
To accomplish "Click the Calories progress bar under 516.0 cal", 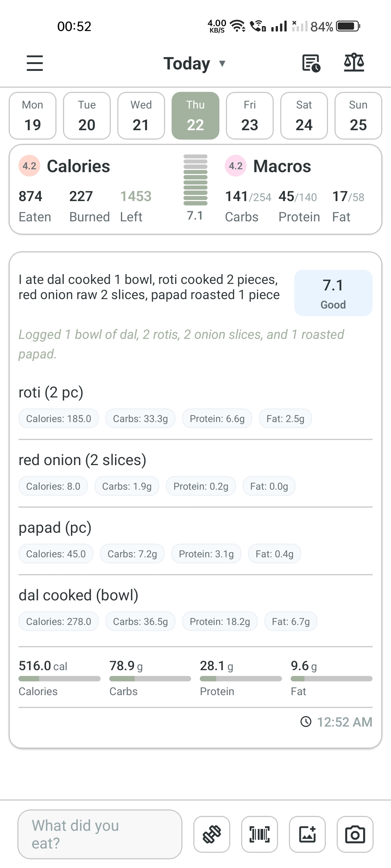I will (59, 678).
